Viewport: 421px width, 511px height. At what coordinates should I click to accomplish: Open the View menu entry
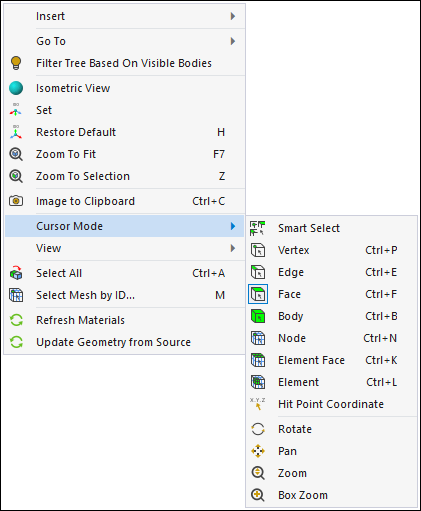point(125,248)
